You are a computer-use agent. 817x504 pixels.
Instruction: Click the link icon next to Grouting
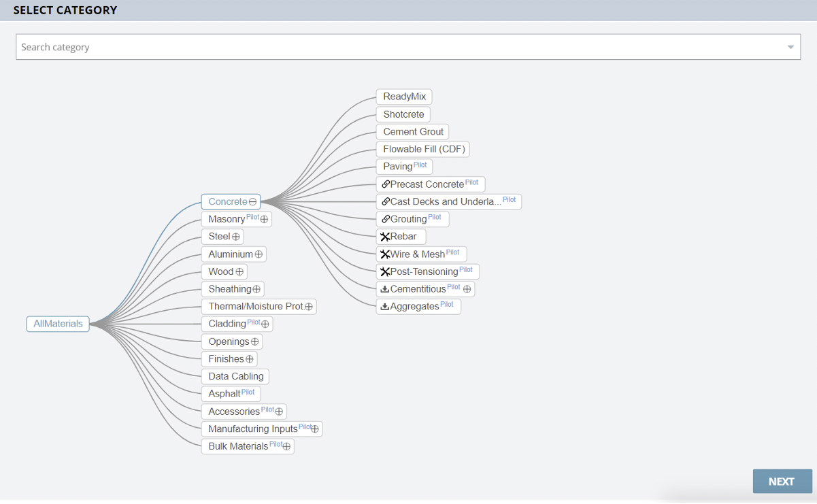[x=386, y=219]
